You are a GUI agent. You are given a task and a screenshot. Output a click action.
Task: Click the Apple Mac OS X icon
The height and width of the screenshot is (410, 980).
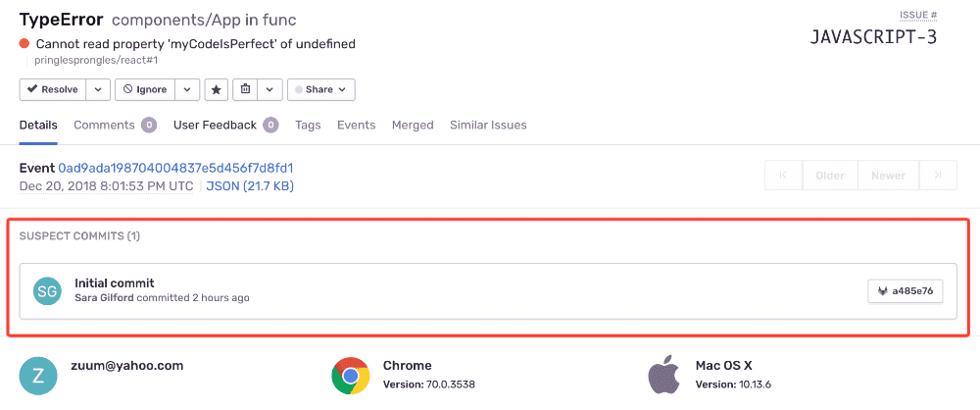pos(663,374)
